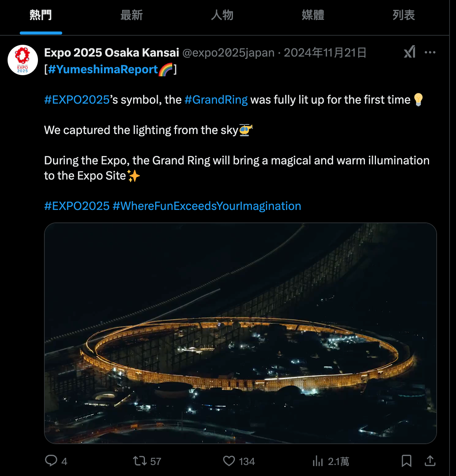Open Expo 2025 profile avatar
Image resolution: width=456 pixels, height=476 pixels.
tap(23, 60)
